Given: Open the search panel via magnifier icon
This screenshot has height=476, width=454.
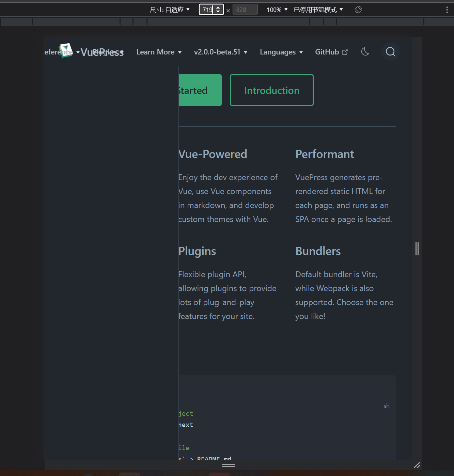Looking at the screenshot, I should click(390, 52).
